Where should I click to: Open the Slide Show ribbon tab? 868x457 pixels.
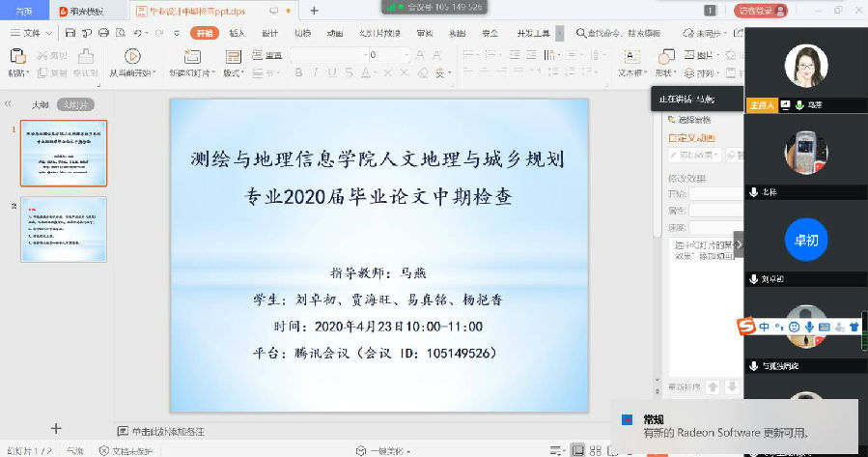point(379,33)
